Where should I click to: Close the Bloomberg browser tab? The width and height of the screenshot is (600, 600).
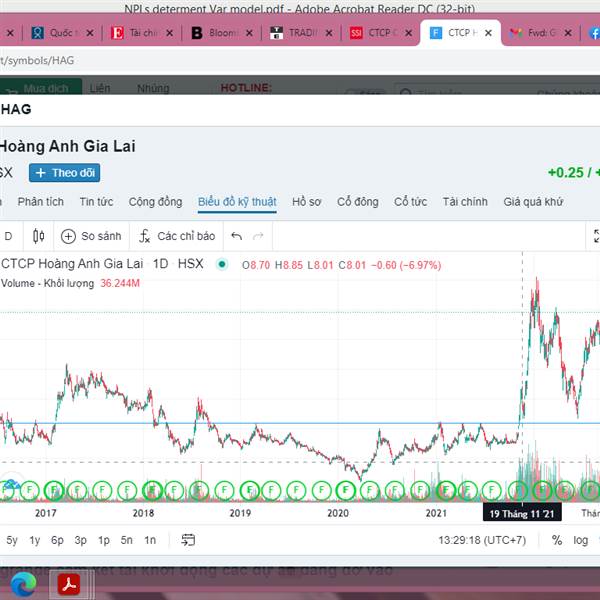tap(249, 33)
